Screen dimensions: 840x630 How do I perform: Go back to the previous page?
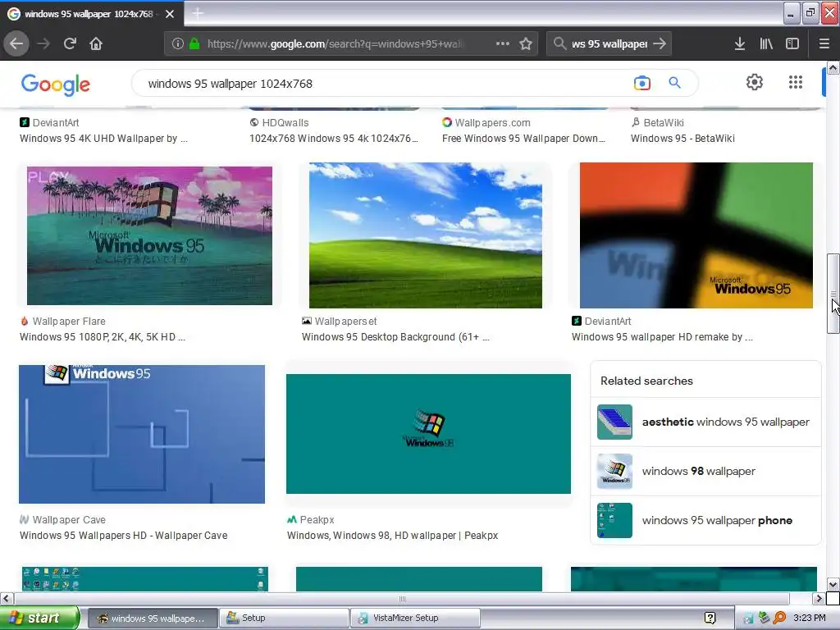pyautogui.click(x=16, y=43)
